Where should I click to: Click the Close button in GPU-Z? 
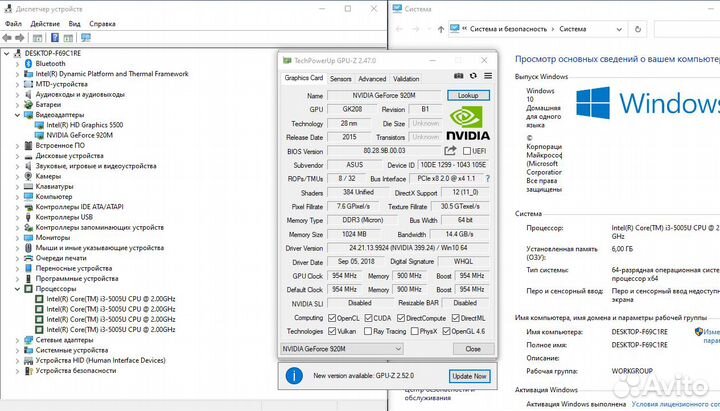tap(473, 349)
